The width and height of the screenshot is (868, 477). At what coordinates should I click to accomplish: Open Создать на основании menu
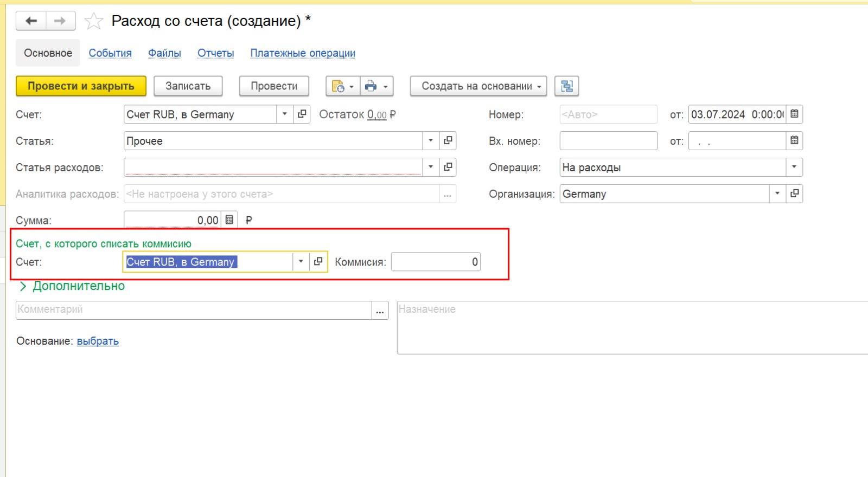point(478,86)
